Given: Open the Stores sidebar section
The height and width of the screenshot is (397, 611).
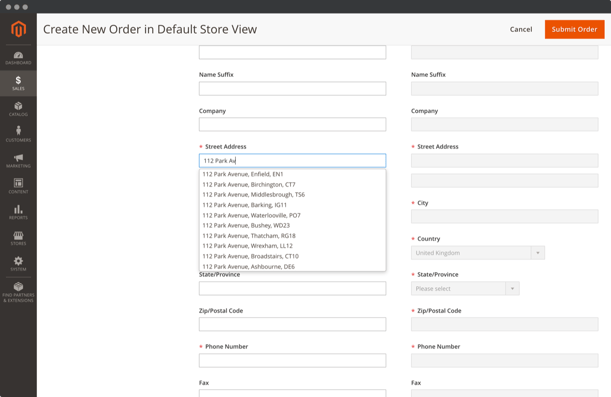Looking at the screenshot, I should 18,238.
